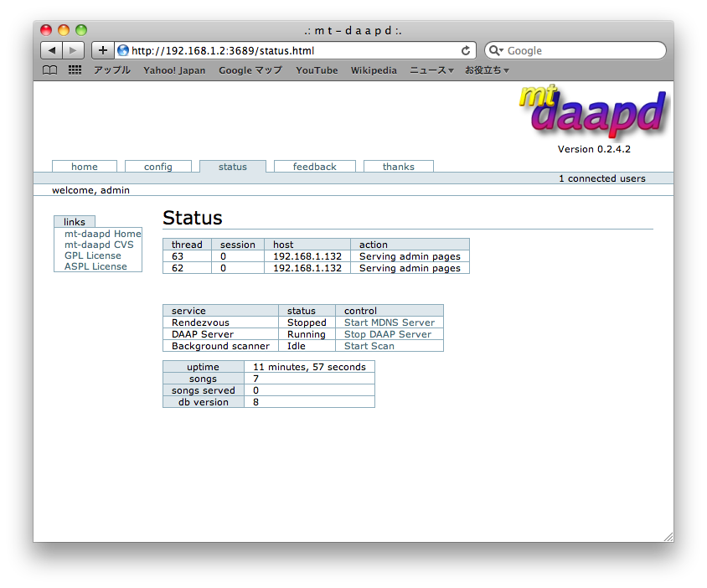Click the URL address field
Screen dimensions: 707x588
tap(293, 50)
